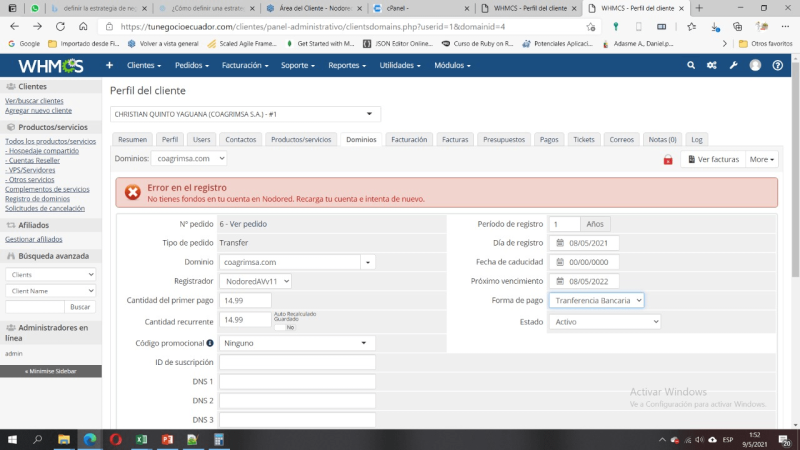Open the wrench setup icon
Viewport: 800px width, 450px height.
coord(734,65)
